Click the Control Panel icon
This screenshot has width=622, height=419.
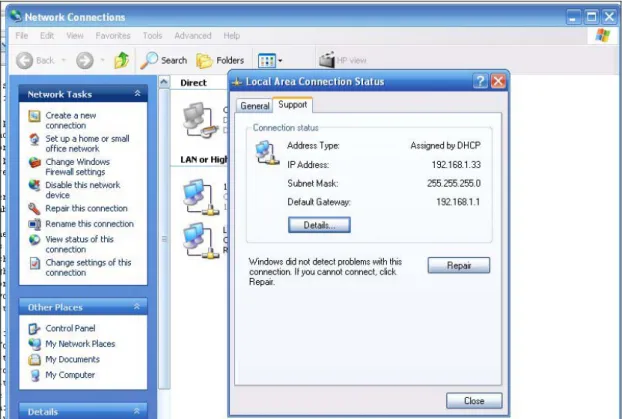pos(35,329)
